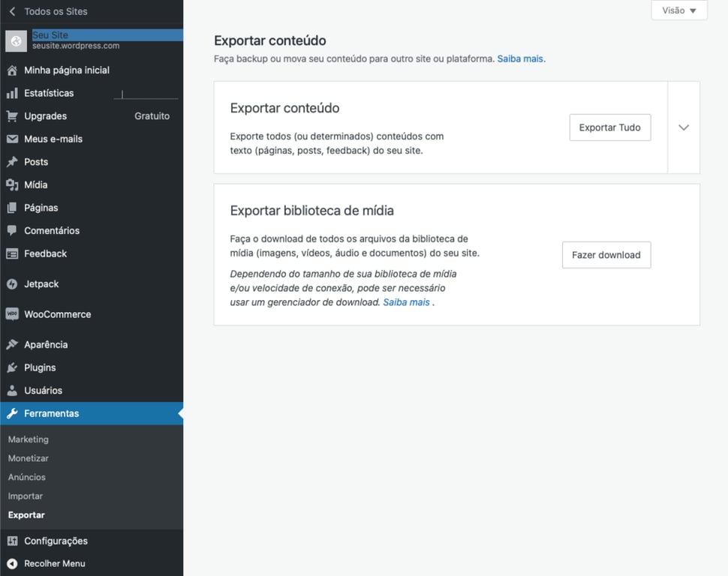Open the Saiba mais link about backups
The width and height of the screenshot is (728, 576).
[x=519, y=58]
